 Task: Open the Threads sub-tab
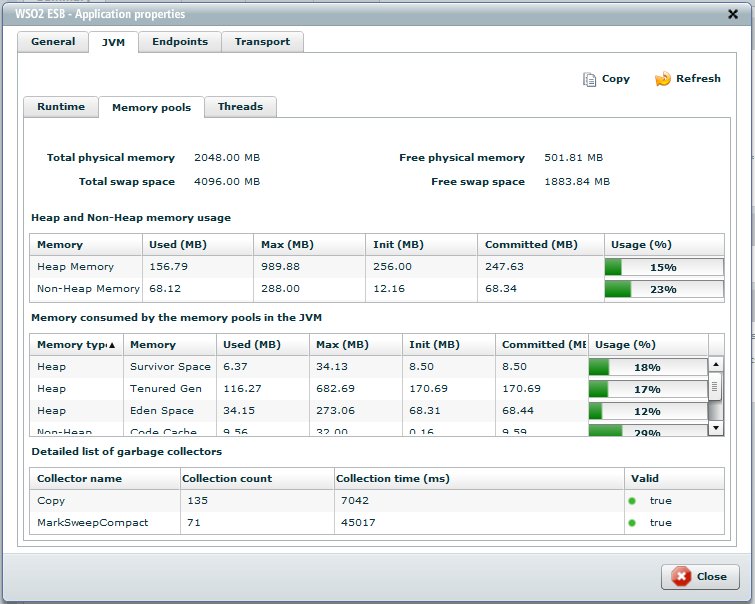[240, 107]
